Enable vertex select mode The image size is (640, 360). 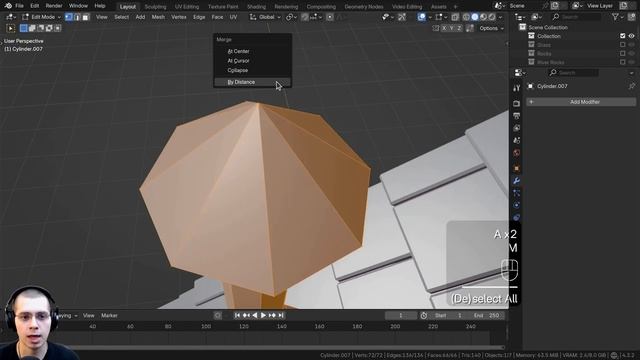coord(69,17)
